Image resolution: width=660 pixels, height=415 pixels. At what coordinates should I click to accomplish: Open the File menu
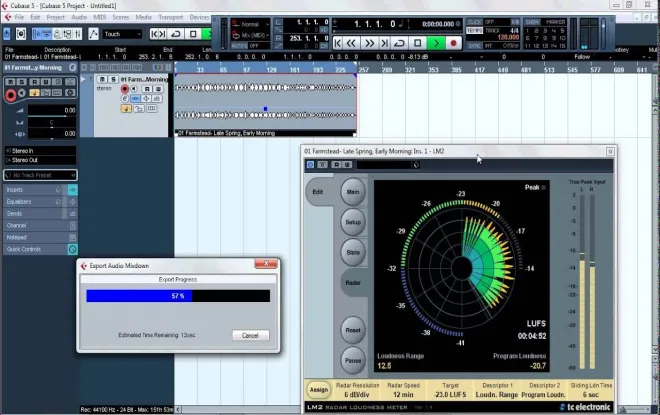(x=19, y=17)
